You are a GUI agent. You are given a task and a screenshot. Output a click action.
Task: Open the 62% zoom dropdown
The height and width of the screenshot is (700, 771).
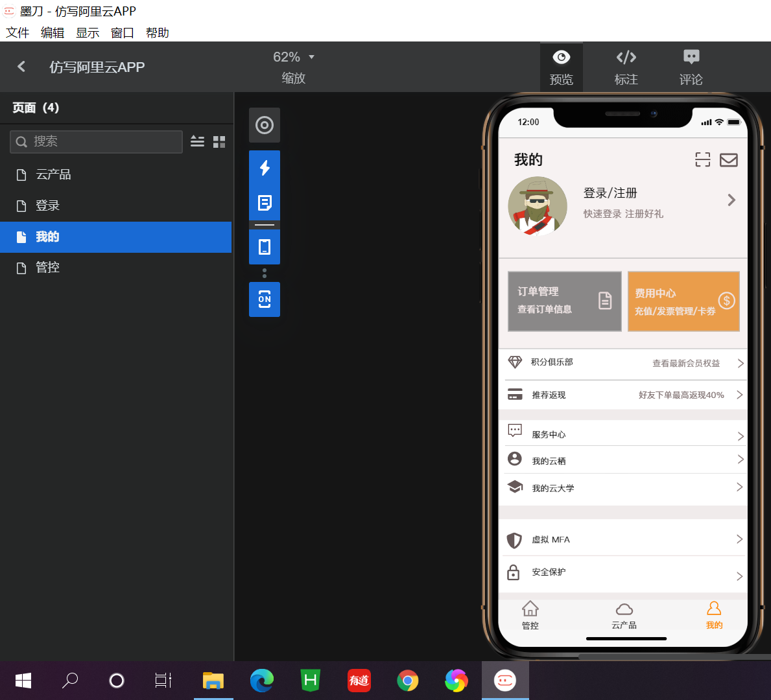tap(294, 57)
